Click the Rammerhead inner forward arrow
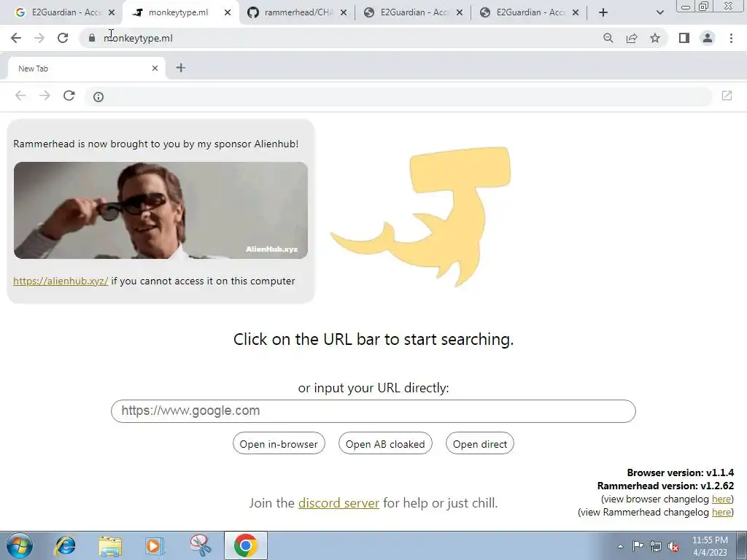 point(44,96)
